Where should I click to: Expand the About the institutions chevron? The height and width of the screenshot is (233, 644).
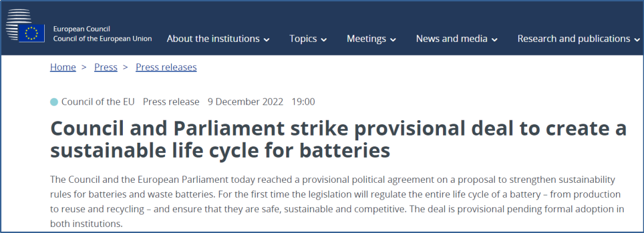click(267, 40)
